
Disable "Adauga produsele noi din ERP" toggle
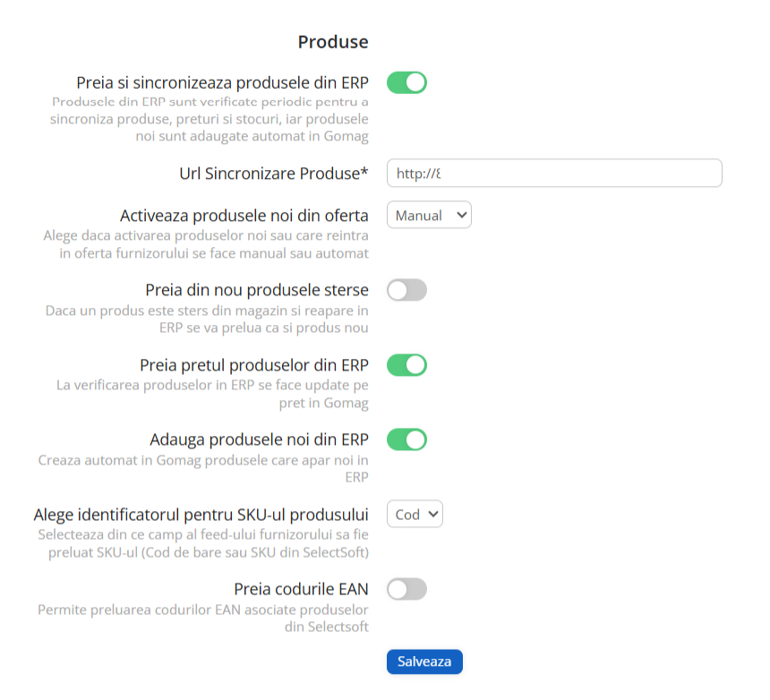coord(406,440)
